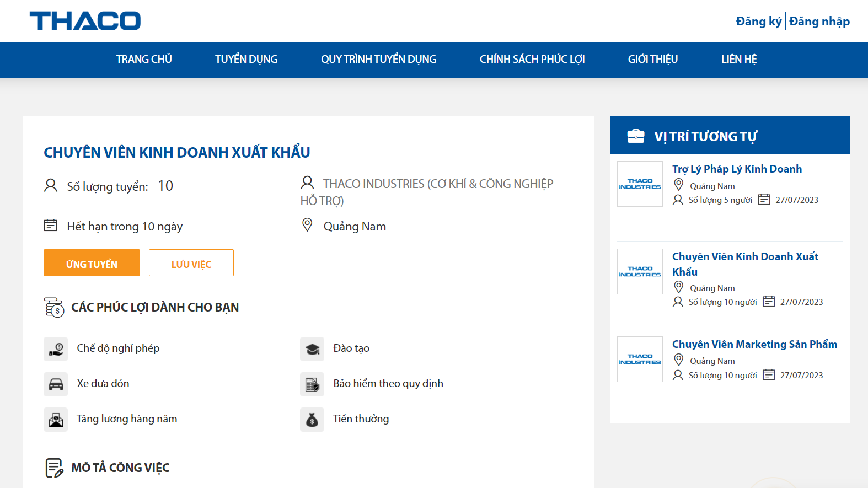Click the main job title Chuyên Viên Kinh Doanh Xuất Khẩu
The image size is (868, 488).
tap(177, 152)
